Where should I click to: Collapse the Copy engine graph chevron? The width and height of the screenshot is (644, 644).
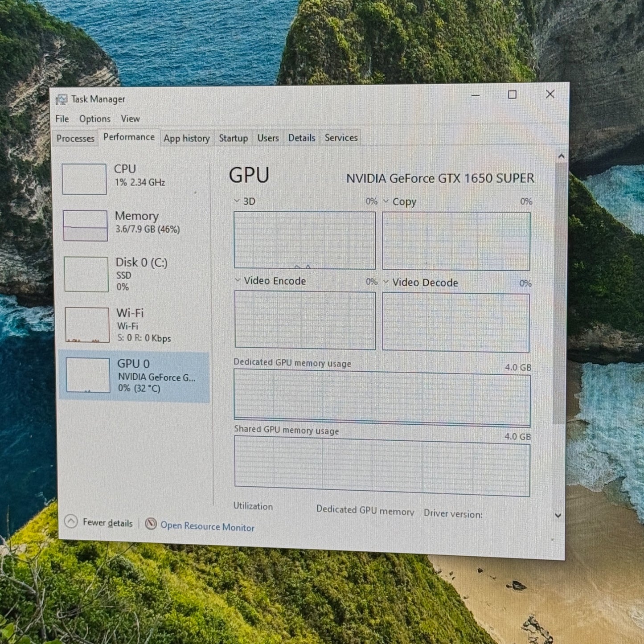385,201
